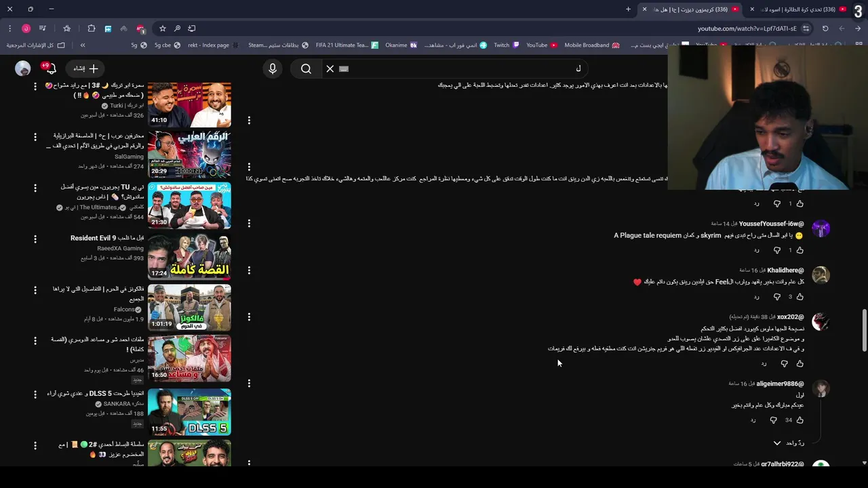Screen dimensions: 868x488
Task: Reload the page in the browser
Action: pyautogui.click(x=825, y=28)
